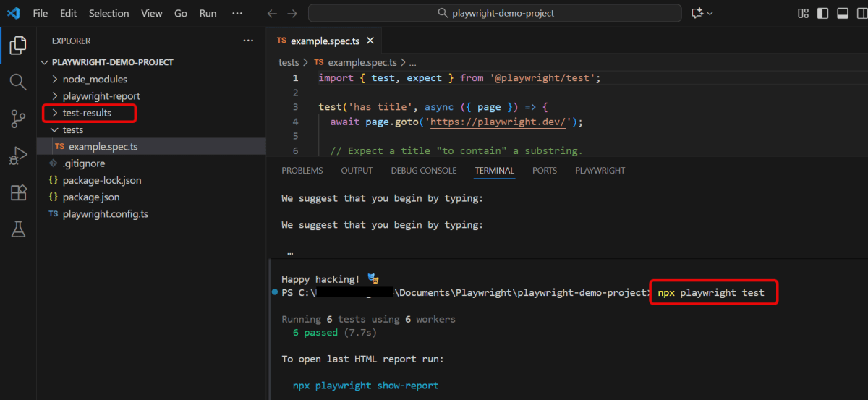The height and width of the screenshot is (400, 868).
Task: Open the Source Control view
Action: pyautogui.click(x=18, y=119)
